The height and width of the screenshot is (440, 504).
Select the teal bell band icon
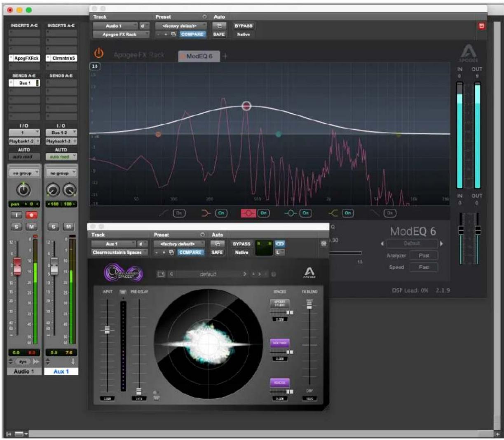(x=291, y=213)
